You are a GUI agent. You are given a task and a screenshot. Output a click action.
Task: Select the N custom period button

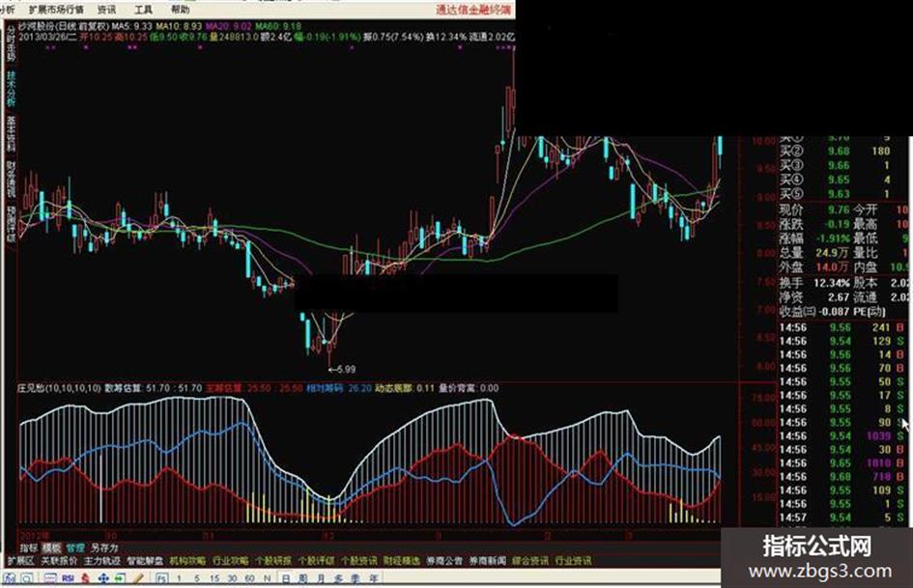click(268, 578)
